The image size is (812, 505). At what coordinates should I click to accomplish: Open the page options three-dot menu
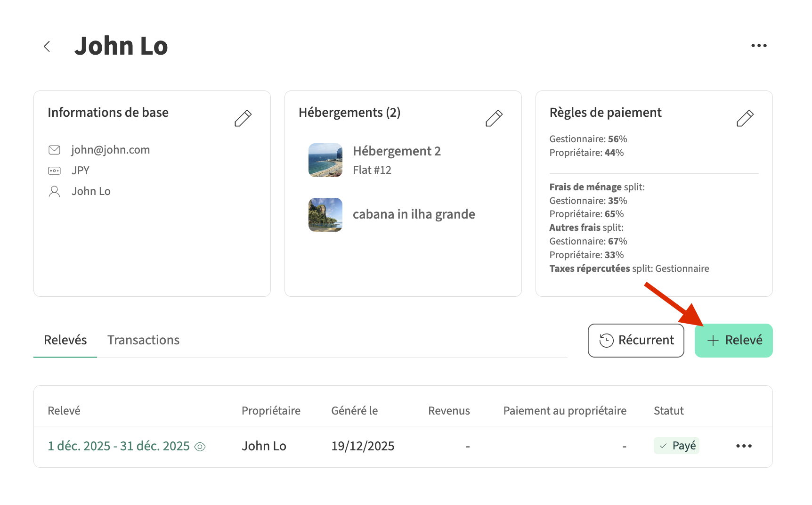point(758,46)
